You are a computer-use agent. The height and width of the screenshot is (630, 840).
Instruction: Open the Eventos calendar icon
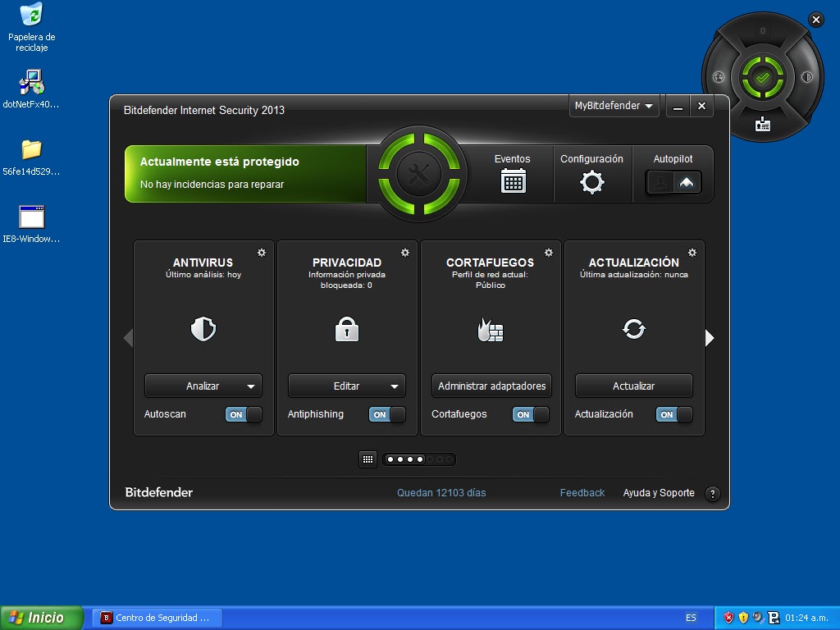513,180
